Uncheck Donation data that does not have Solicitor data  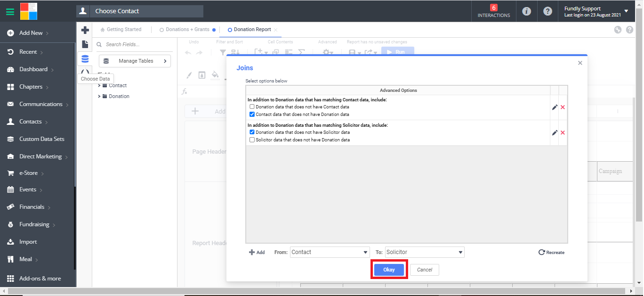pyautogui.click(x=252, y=132)
